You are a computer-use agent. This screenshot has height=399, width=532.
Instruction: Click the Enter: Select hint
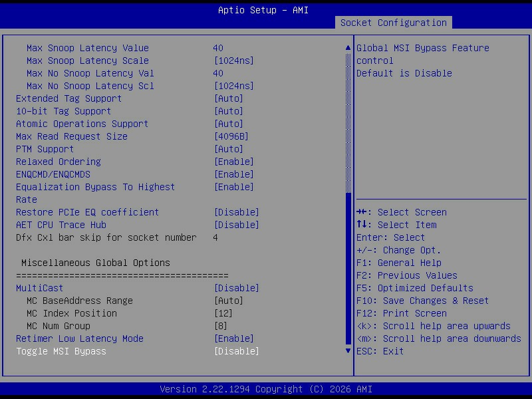(x=390, y=237)
